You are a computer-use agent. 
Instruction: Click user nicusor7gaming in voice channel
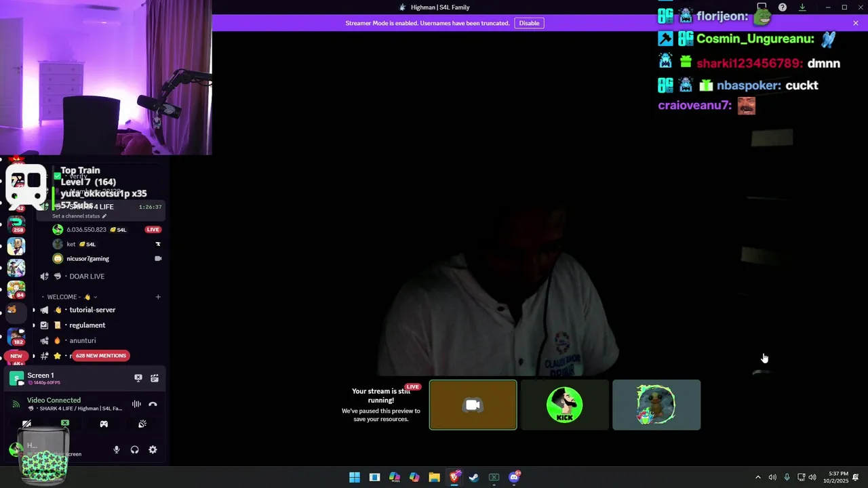[87, 259]
